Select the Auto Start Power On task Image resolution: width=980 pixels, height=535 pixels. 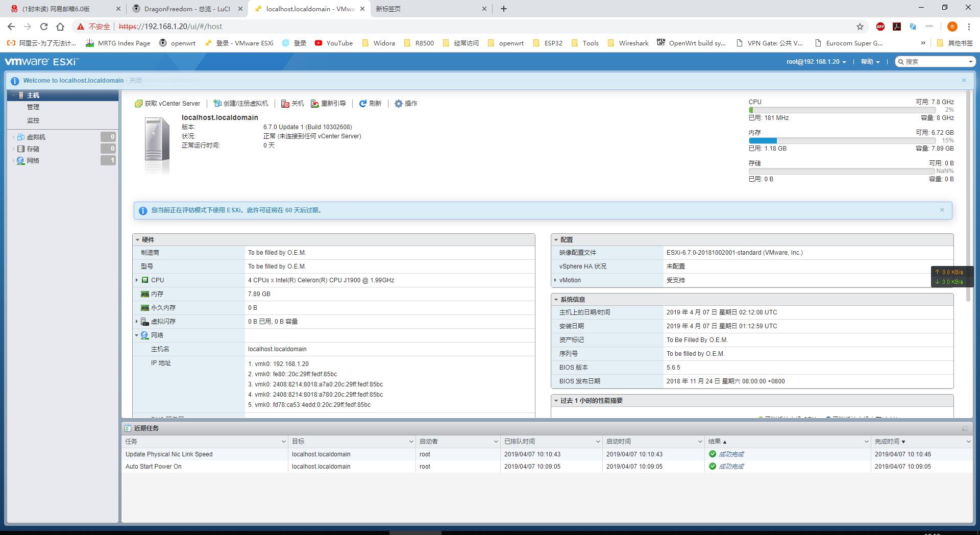tap(154, 467)
